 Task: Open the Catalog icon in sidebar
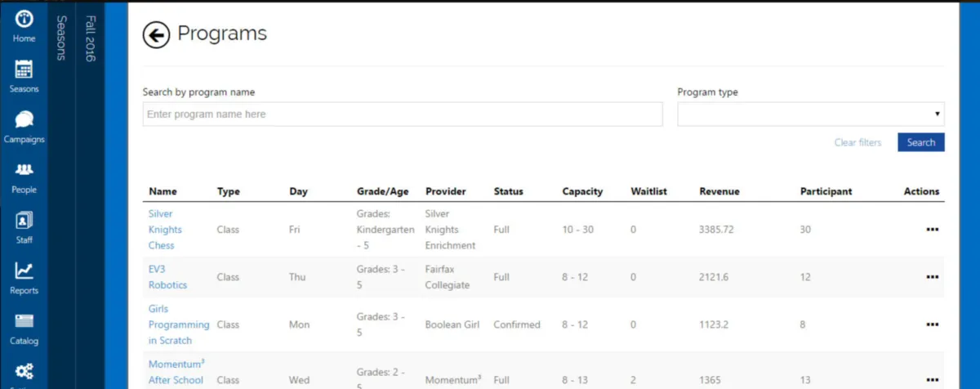click(24, 321)
